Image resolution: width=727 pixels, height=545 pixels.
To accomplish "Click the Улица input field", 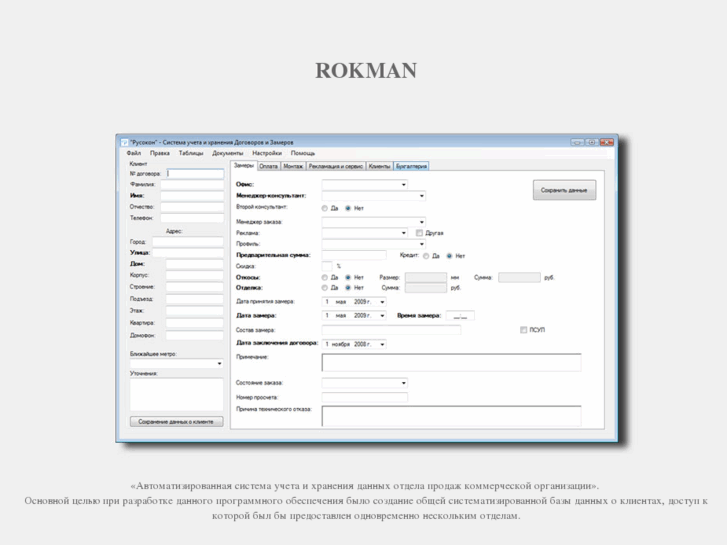I will coord(188,253).
